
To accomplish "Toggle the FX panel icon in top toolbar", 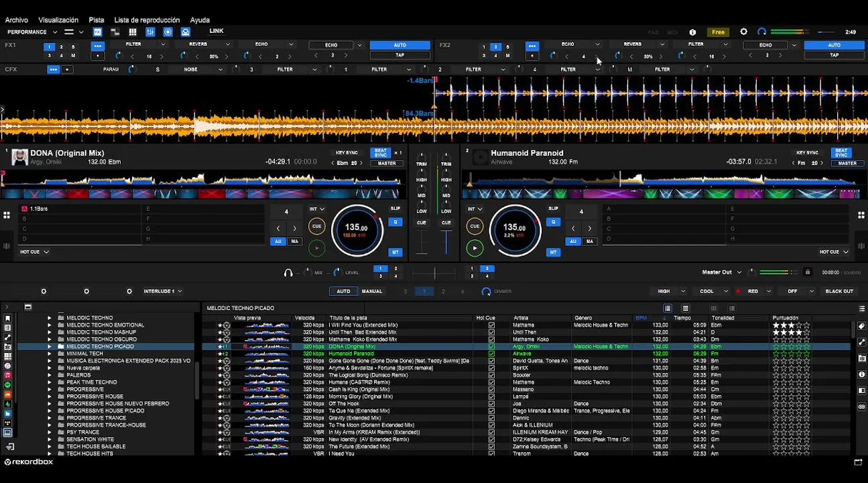I will tap(98, 32).
